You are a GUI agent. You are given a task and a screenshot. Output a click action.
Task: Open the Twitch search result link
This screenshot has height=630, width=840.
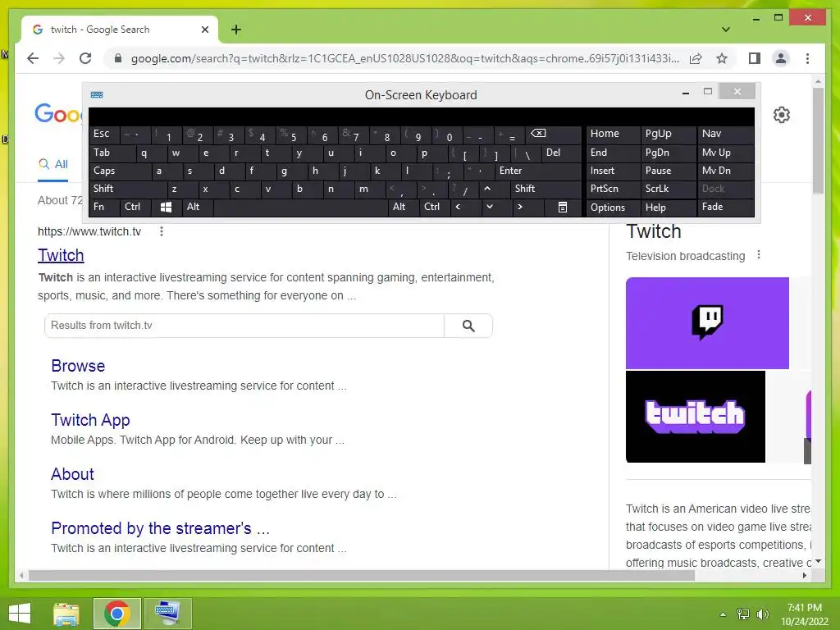pyautogui.click(x=61, y=256)
